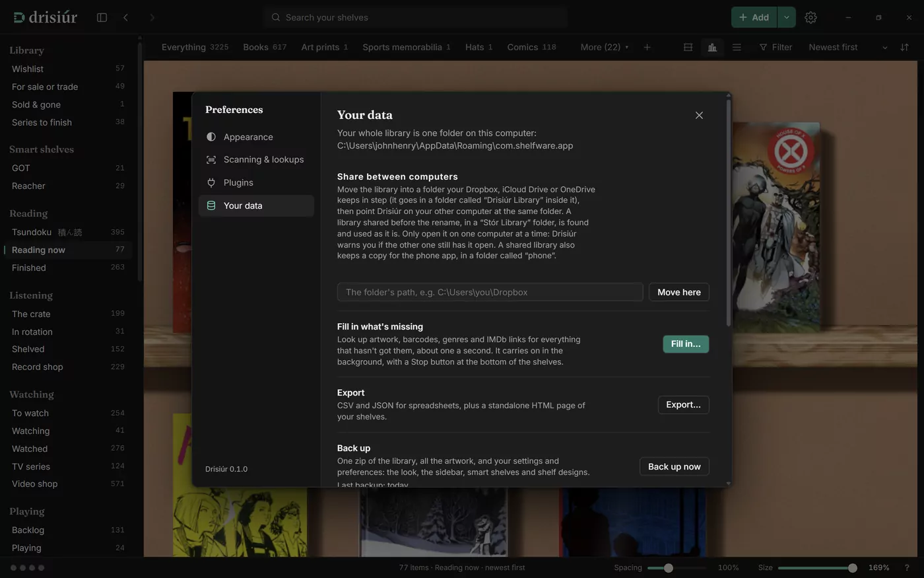Click the folder path input field

click(490, 292)
